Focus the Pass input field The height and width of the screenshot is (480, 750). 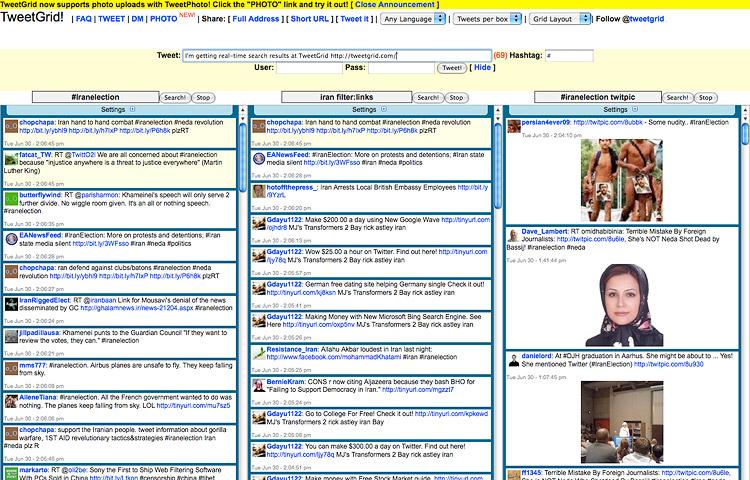click(x=401, y=68)
